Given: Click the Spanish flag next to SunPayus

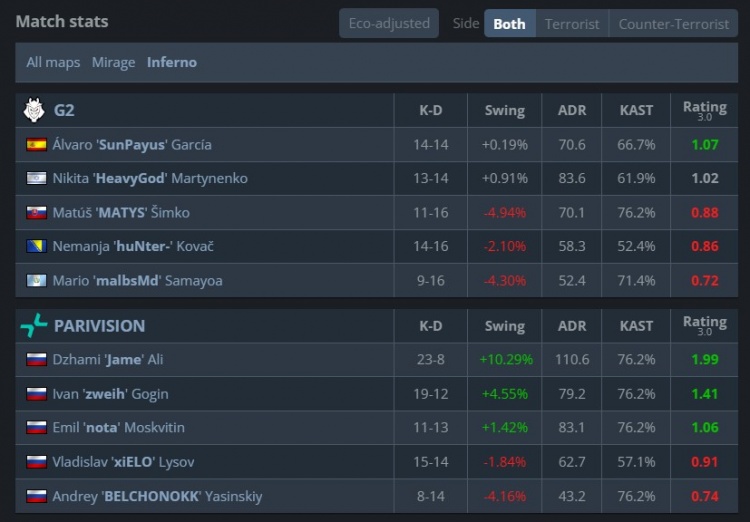Looking at the screenshot, I should point(37,144).
